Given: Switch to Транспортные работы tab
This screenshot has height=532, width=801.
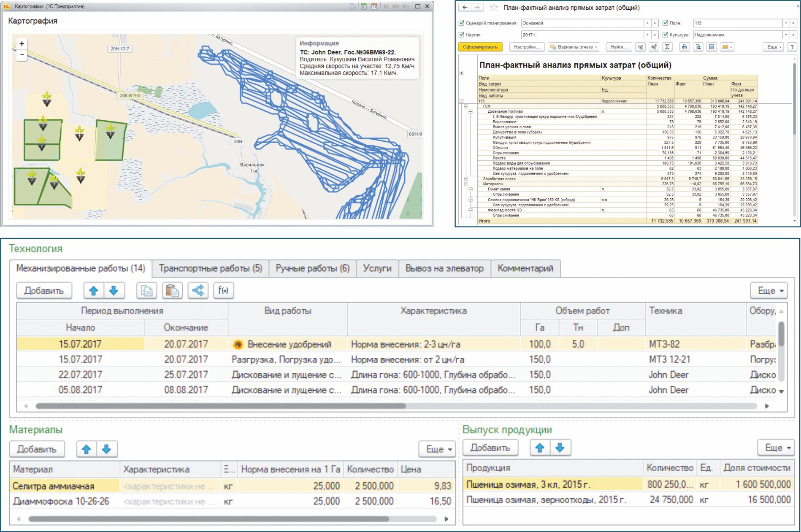Looking at the screenshot, I should [x=210, y=268].
